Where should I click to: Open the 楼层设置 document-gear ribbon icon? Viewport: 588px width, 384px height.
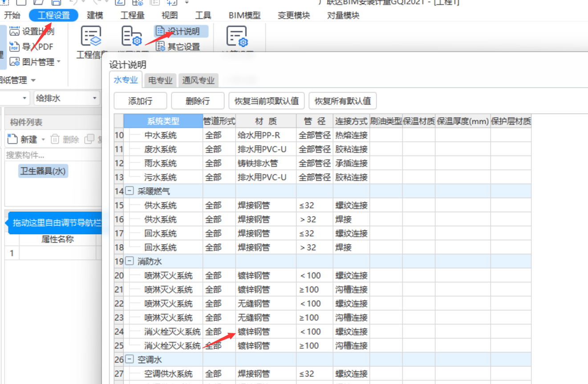point(132,37)
